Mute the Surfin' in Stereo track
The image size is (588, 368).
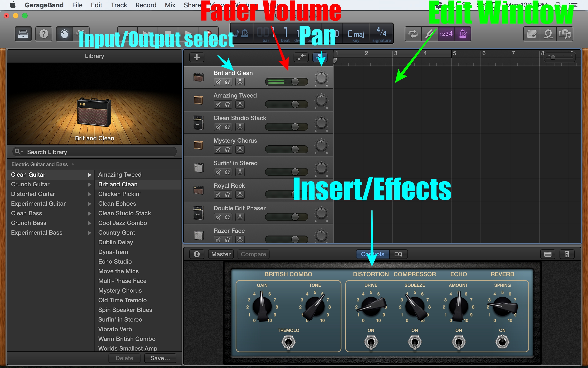(x=218, y=172)
